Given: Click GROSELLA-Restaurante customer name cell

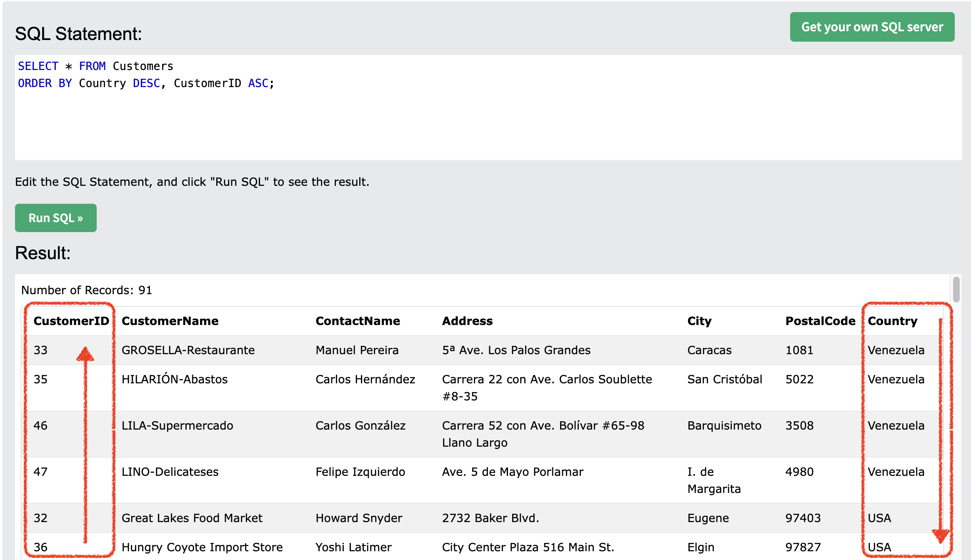Looking at the screenshot, I should coord(188,350).
